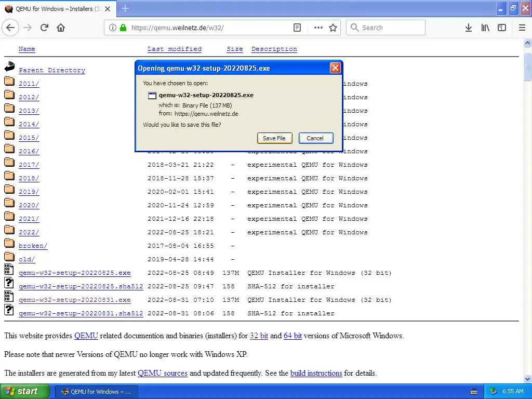
Task: Follow the 32 bit link
Action: pos(259,336)
